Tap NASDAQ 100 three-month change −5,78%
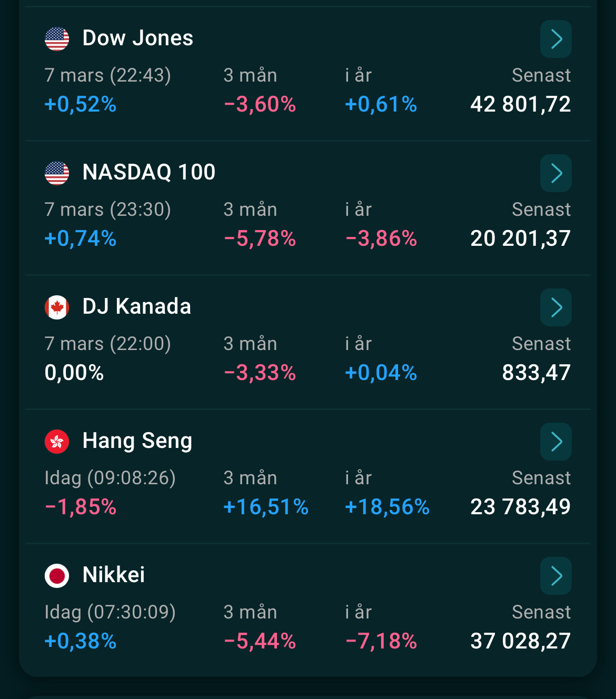Screen dimensions: 616x699 point(260,238)
